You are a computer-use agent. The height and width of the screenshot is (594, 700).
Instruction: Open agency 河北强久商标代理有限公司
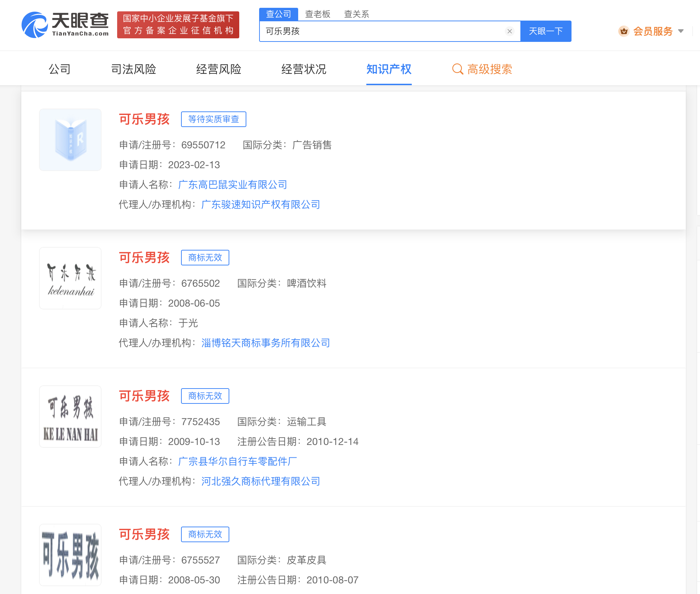pyautogui.click(x=261, y=481)
